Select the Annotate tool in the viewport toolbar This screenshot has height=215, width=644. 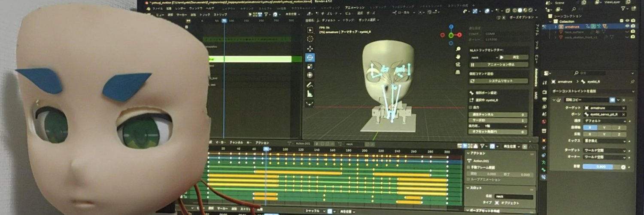pos(310,85)
